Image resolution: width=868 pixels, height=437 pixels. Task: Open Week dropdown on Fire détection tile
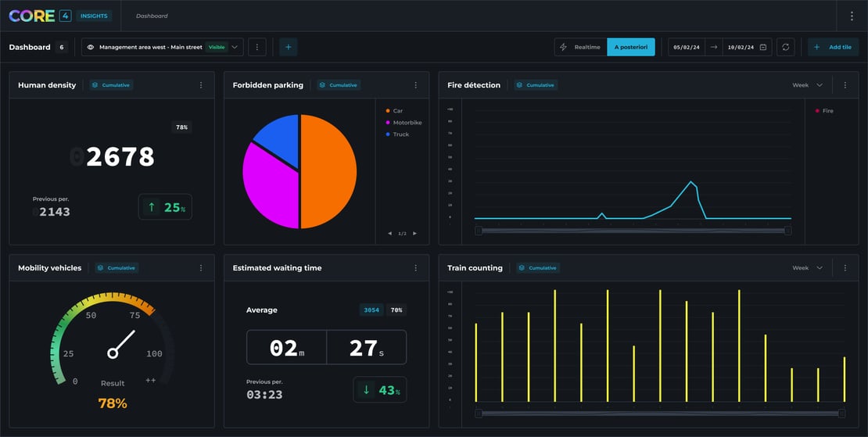808,85
